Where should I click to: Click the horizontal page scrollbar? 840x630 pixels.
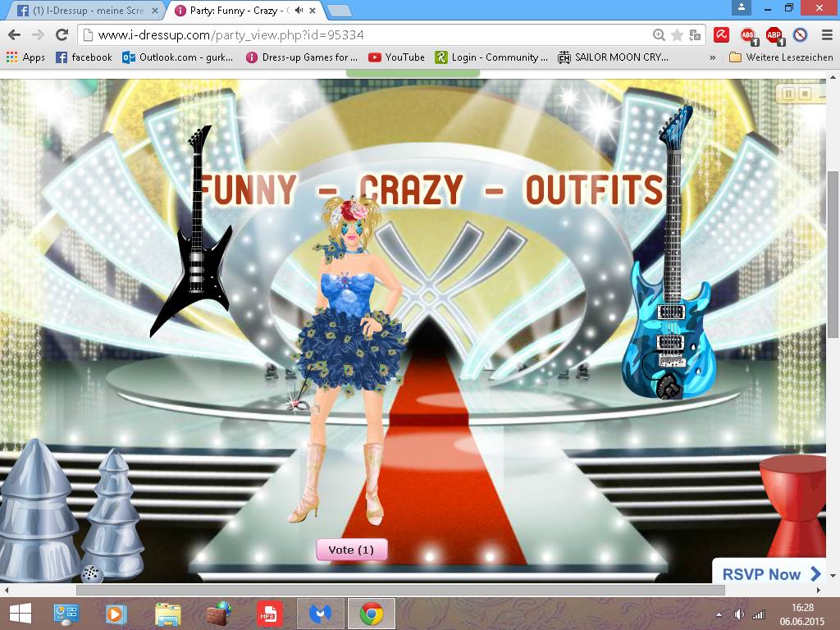click(400, 590)
